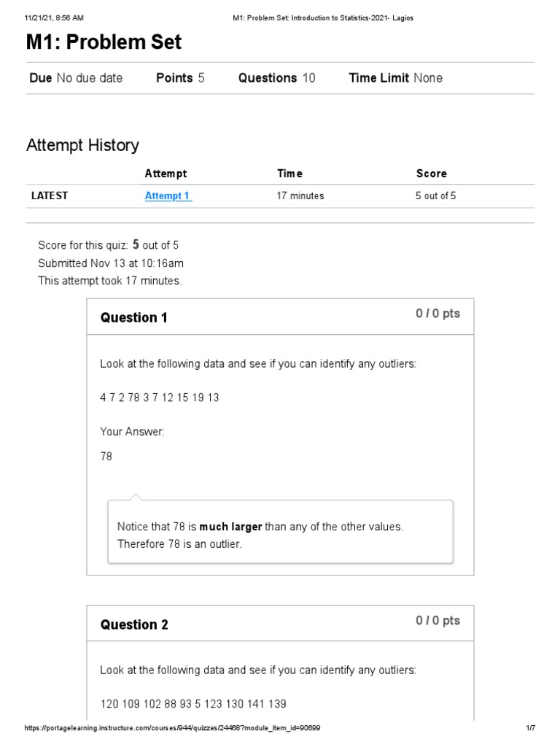Click the Due No due date field
Image resolution: width=560 pixels, height=747 pixels.
click(x=76, y=78)
